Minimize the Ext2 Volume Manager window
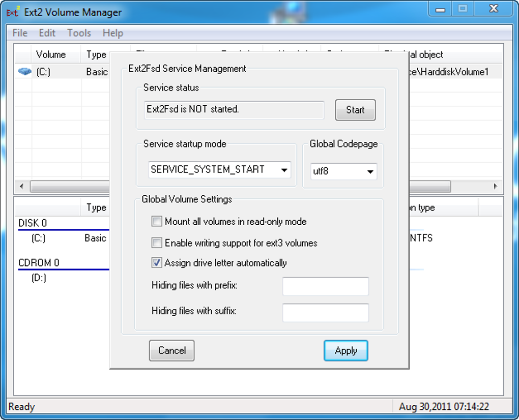Viewport: 519px width, 420px height. (440, 9)
